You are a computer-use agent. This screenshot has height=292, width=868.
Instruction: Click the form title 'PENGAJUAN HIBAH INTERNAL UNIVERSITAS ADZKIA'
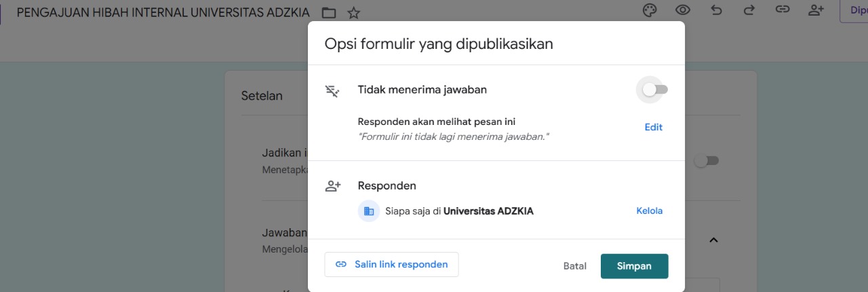click(x=163, y=12)
